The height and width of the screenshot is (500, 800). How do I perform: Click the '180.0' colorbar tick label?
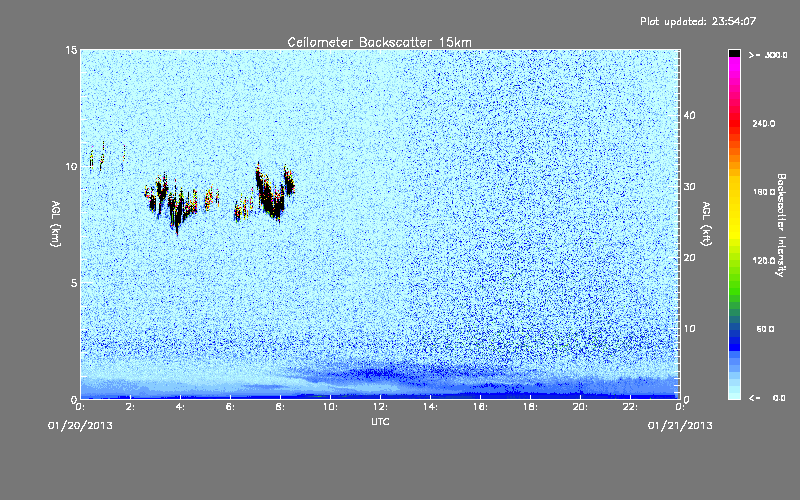click(x=764, y=192)
